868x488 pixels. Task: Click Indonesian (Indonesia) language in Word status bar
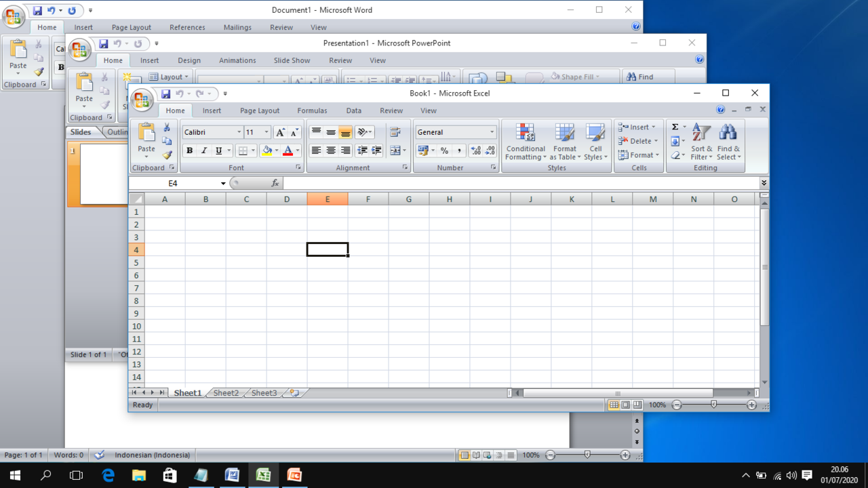tap(153, 455)
